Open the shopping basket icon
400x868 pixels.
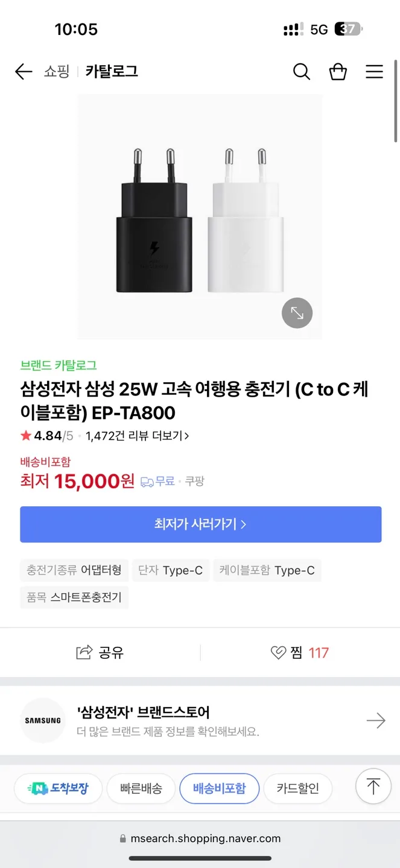(x=338, y=72)
